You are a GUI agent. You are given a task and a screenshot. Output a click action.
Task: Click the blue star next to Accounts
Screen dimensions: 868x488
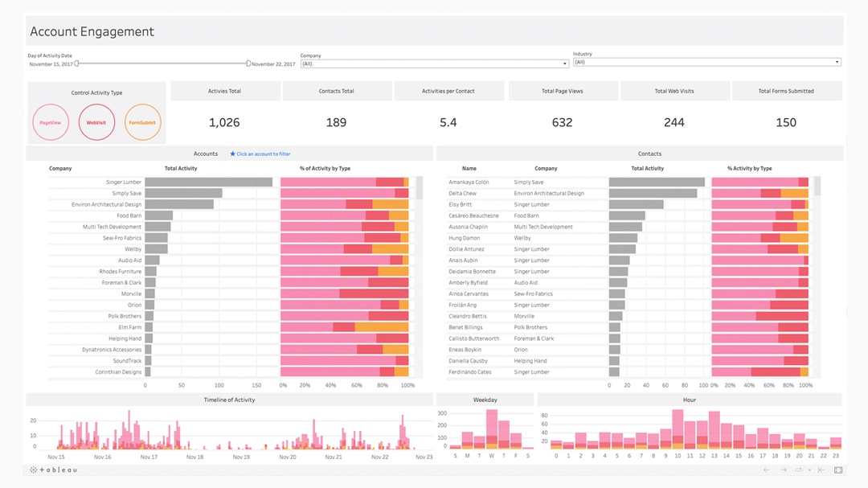[x=232, y=154]
